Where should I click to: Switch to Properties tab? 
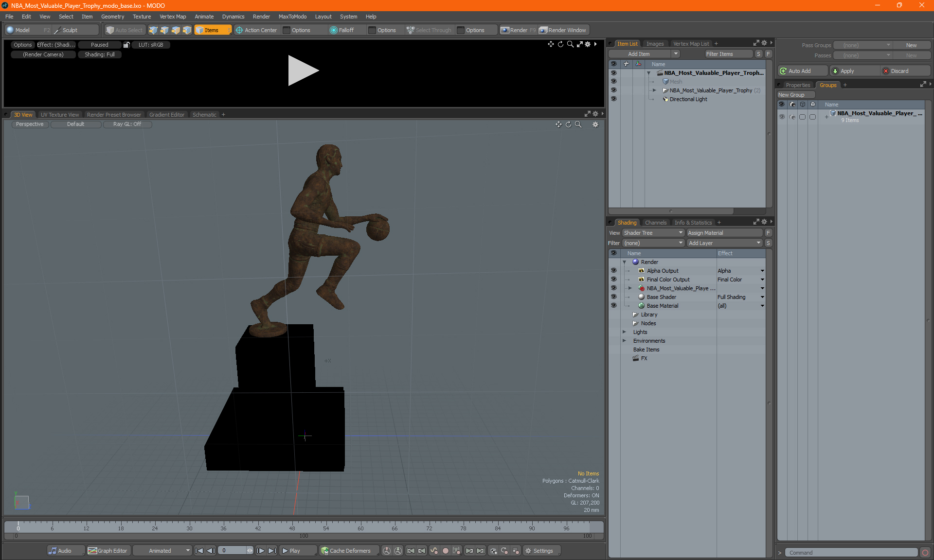tap(798, 85)
